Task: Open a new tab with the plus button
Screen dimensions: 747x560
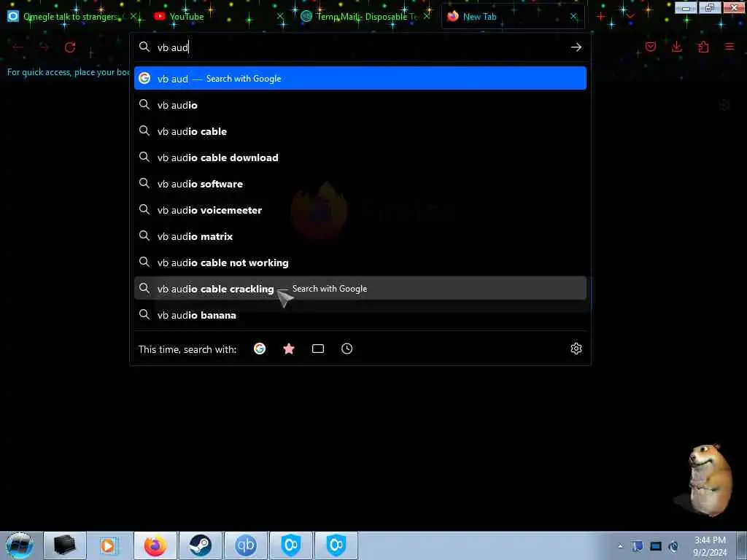Action: point(601,17)
